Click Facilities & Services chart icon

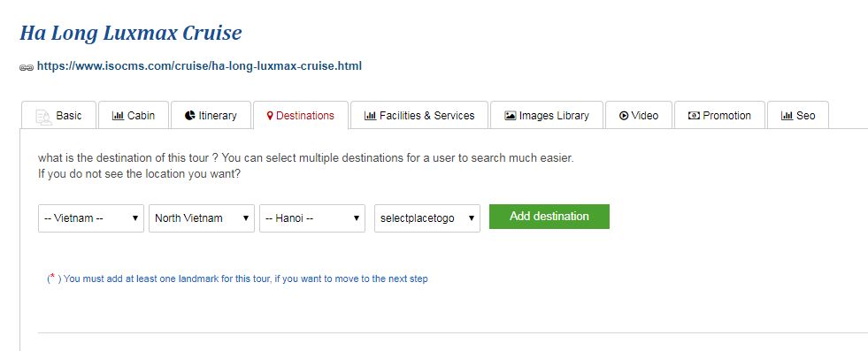click(371, 116)
